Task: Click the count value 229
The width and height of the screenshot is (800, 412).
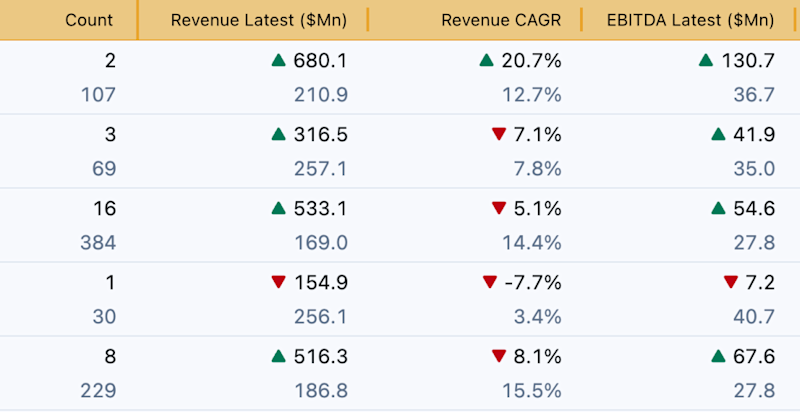Action: [98, 391]
